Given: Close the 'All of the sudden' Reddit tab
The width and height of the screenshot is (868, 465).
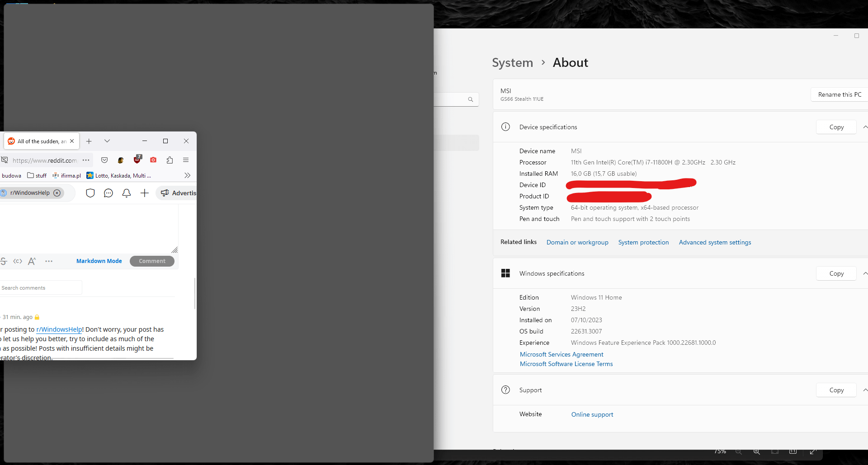Looking at the screenshot, I should click(72, 141).
